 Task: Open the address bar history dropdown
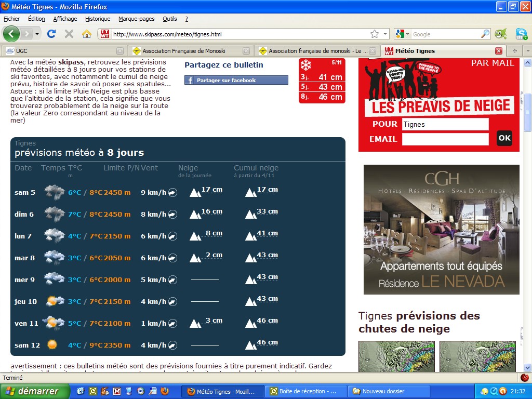385,34
